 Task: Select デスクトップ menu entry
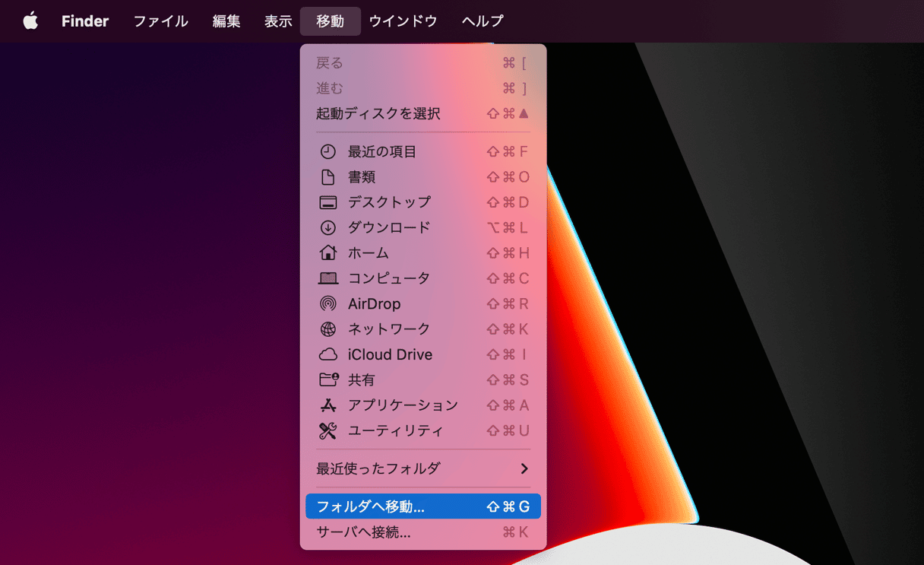423,202
